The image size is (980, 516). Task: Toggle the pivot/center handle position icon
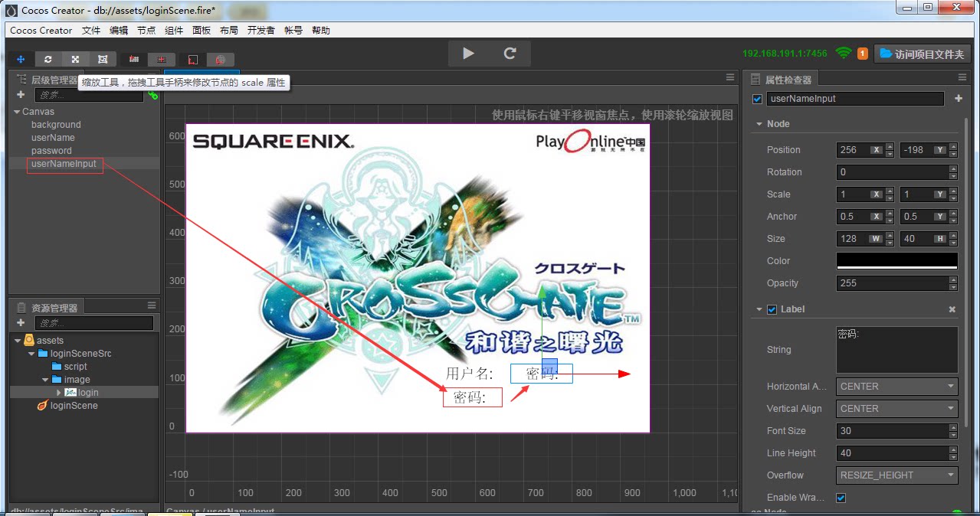134,59
